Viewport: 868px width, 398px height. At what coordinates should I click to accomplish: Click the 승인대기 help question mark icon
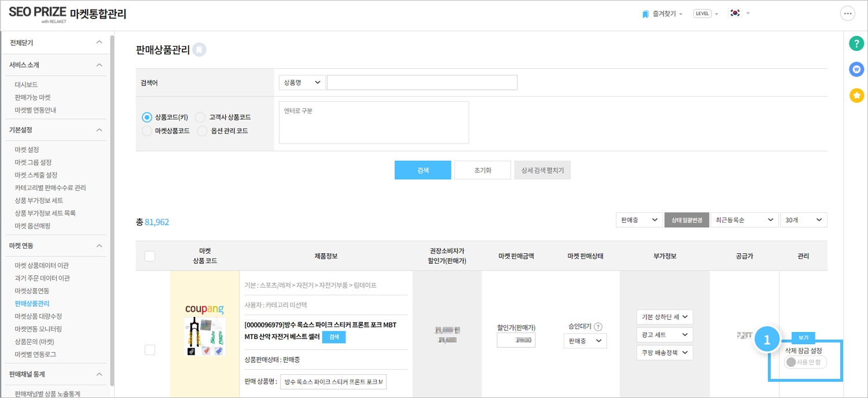598,326
